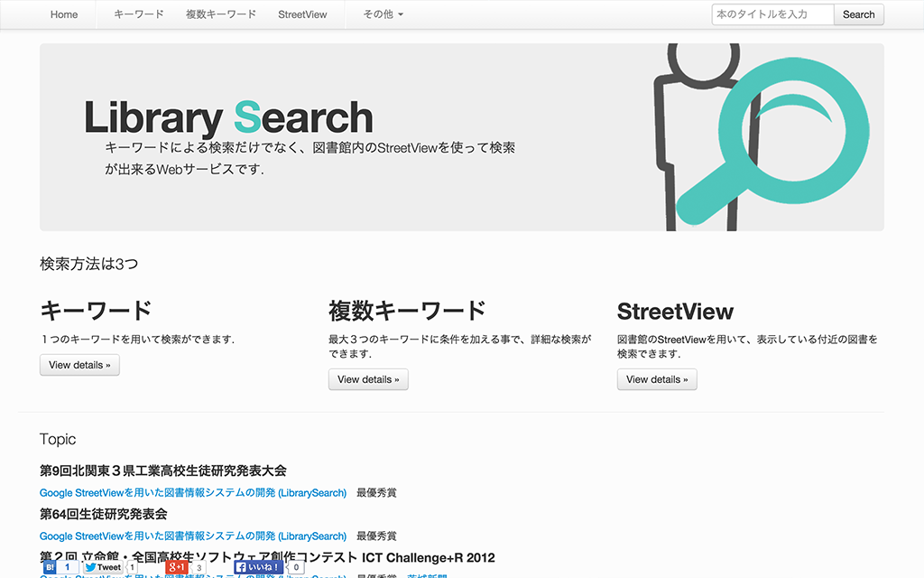Click the text １つのキーワードを用いて検索ができます
The height and width of the screenshot is (578, 924).
(137, 340)
